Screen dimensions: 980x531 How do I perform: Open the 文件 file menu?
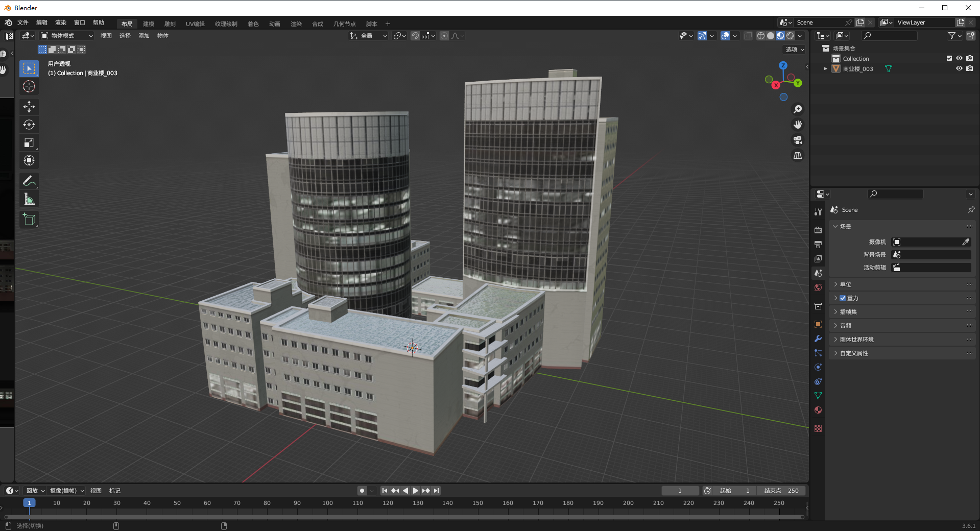[x=23, y=22]
